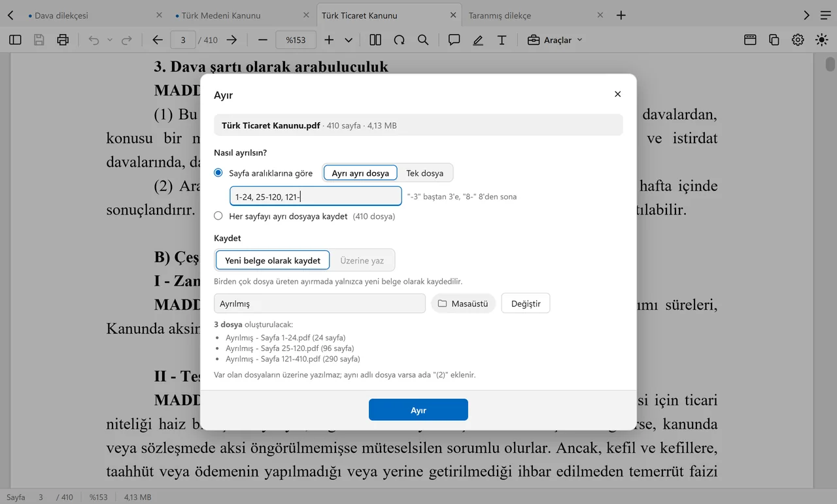
Task: Zoom out with minus icon
Action: pyautogui.click(x=263, y=40)
